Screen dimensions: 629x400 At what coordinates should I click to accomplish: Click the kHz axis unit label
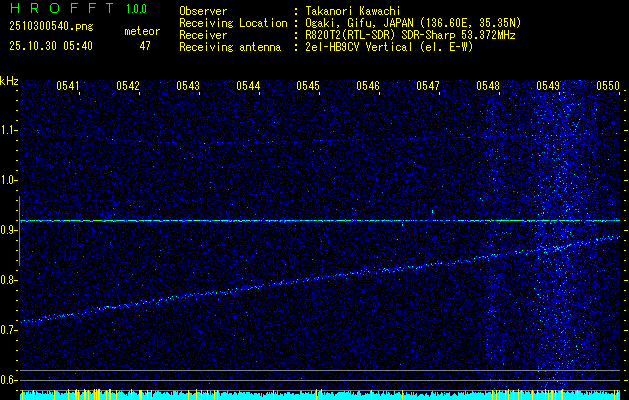[x=9, y=80]
